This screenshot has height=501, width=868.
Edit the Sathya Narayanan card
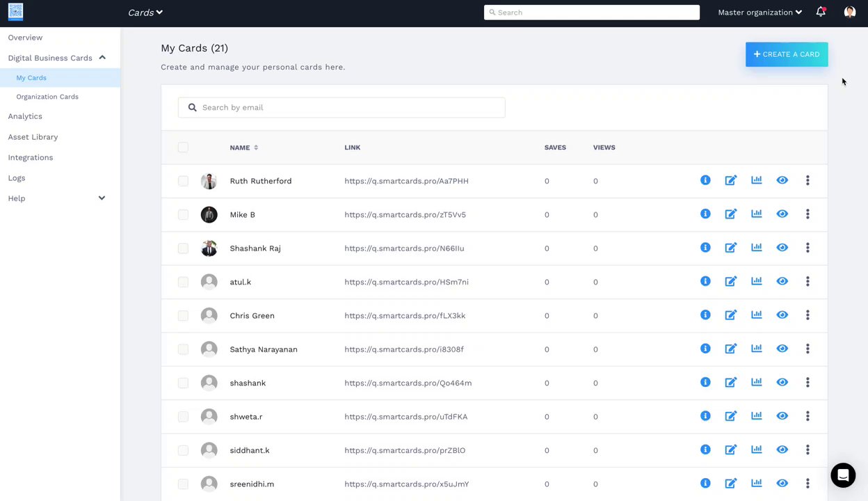click(x=731, y=349)
